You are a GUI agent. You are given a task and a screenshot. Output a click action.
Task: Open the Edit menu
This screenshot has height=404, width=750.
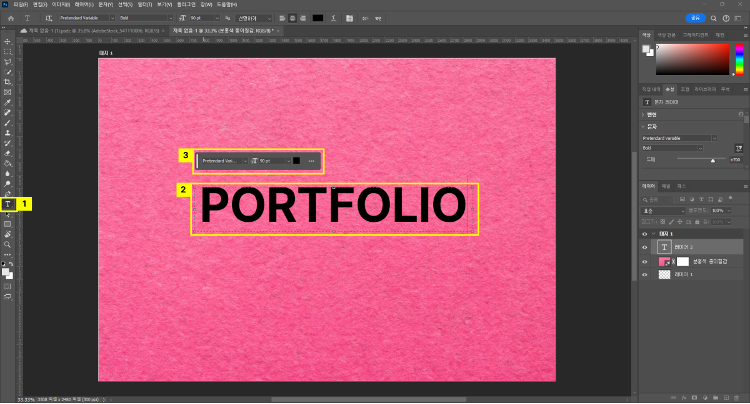tap(40, 4)
